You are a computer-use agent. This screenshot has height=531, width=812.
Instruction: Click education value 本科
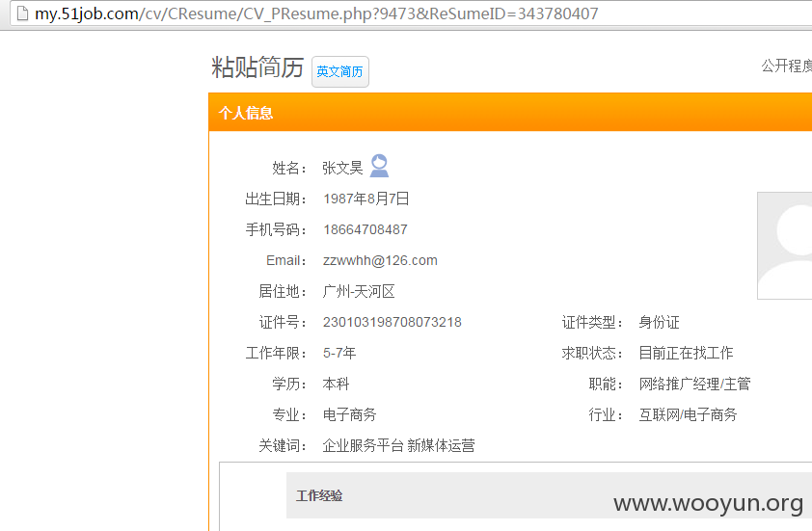click(x=337, y=384)
